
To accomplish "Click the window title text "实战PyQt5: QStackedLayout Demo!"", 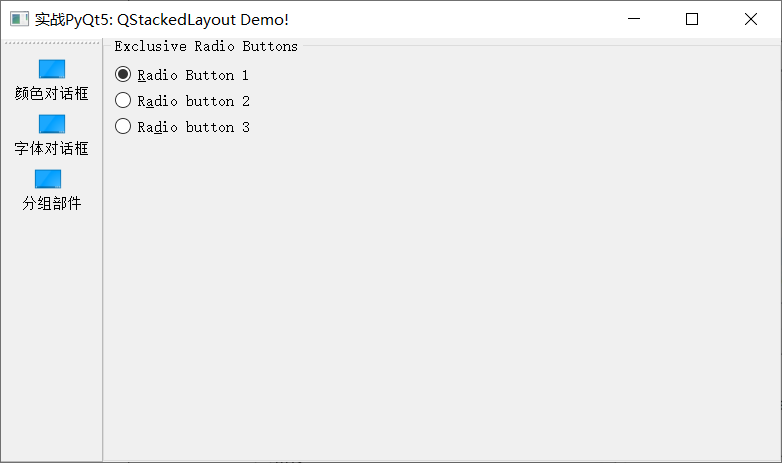I will pyautogui.click(x=162, y=19).
